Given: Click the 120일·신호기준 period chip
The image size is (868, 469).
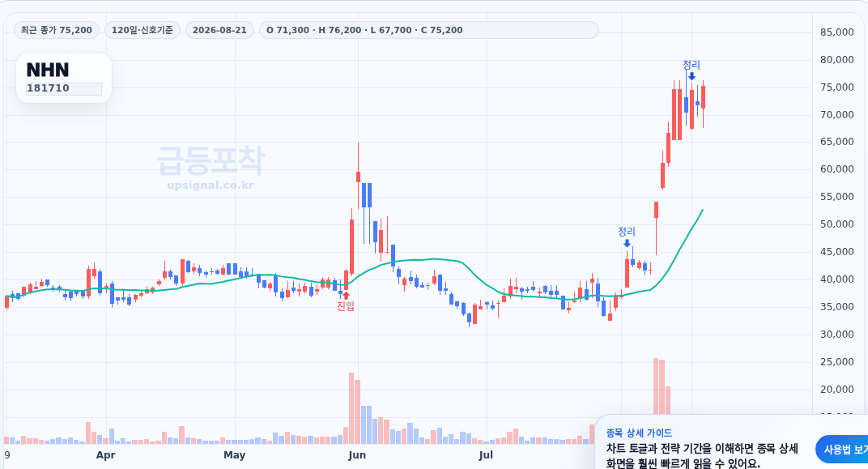Looking at the screenshot, I should 143,30.
